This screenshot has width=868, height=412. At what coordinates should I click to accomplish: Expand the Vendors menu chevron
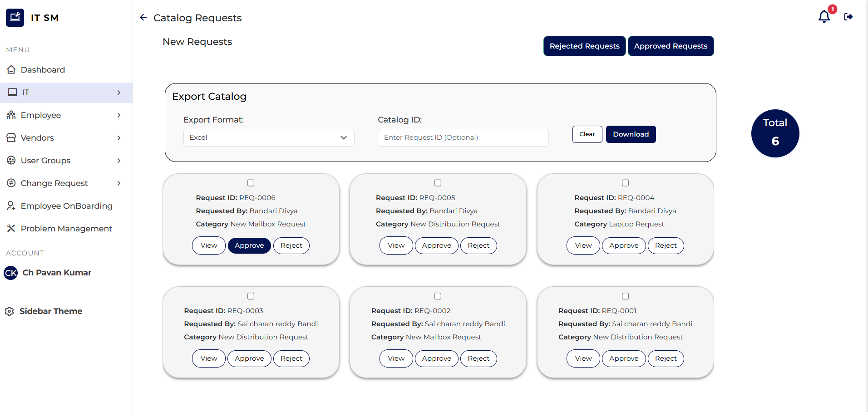point(119,138)
